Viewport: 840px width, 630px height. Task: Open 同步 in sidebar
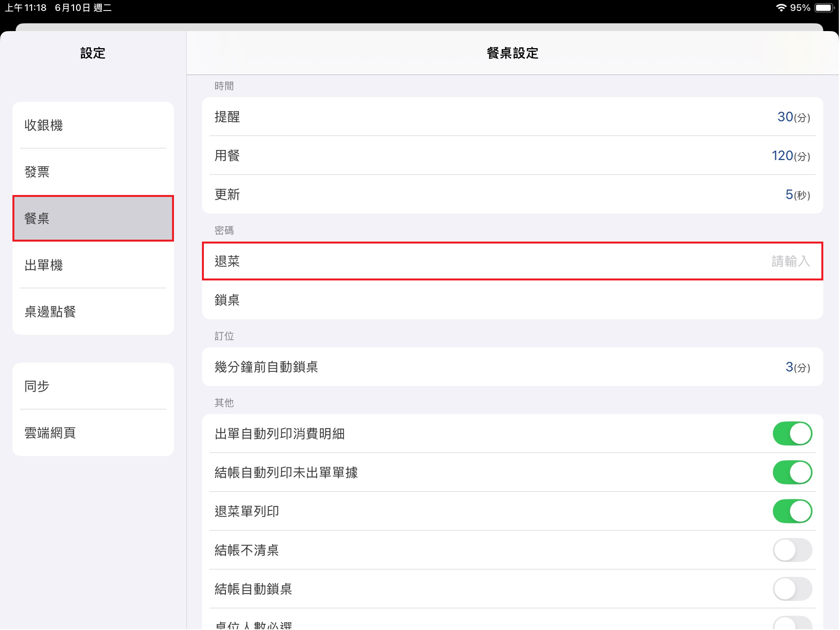point(93,386)
